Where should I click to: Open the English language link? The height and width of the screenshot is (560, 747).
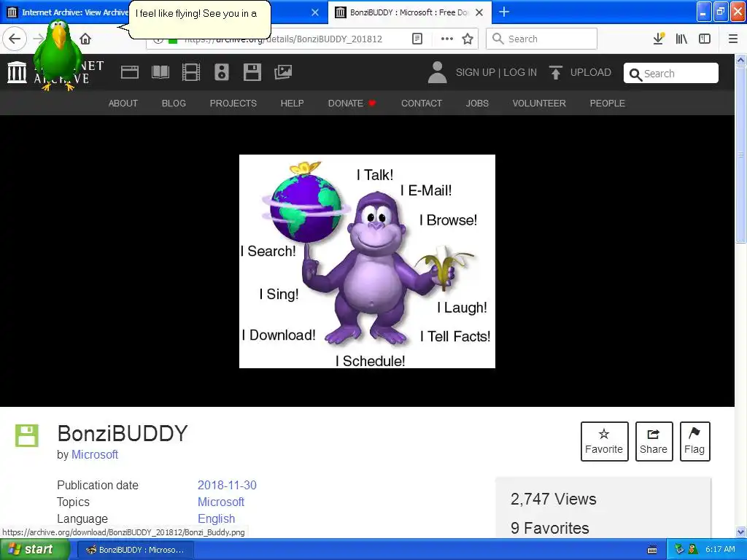pos(216,518)
